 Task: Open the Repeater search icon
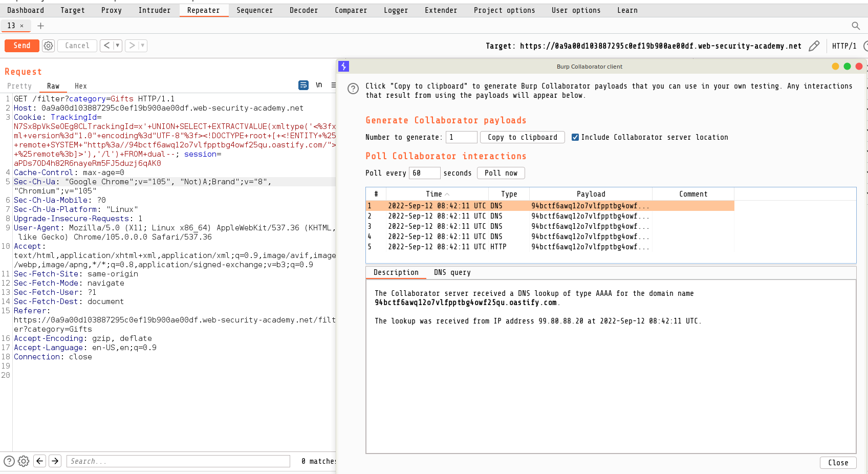coord(855,26)
